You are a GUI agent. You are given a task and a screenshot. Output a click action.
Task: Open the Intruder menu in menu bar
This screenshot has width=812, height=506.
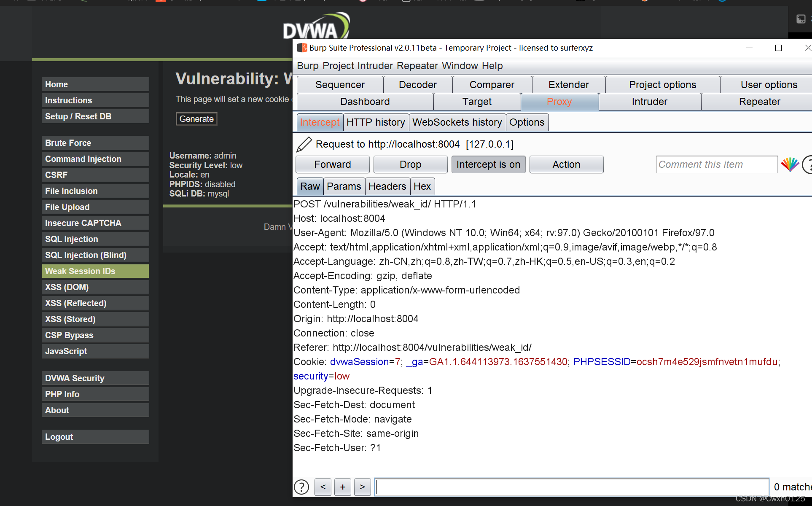[375, 66]
